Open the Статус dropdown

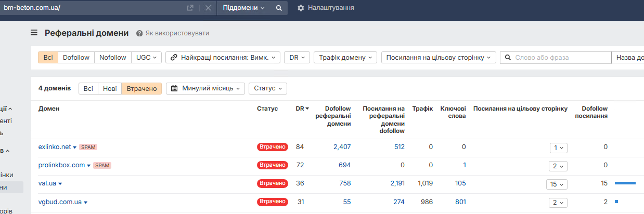[267, 89]
